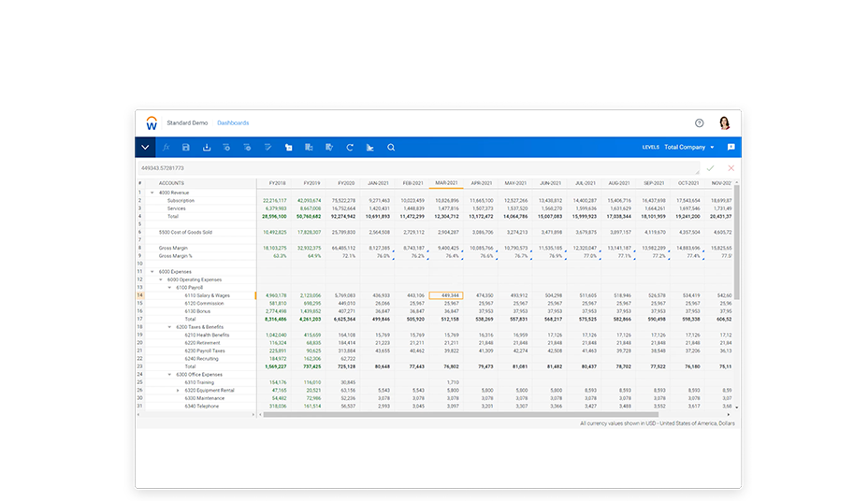
Task: Collapse the 6100 Payroll group
Action: pyautogui.click(x=168, y=288)
